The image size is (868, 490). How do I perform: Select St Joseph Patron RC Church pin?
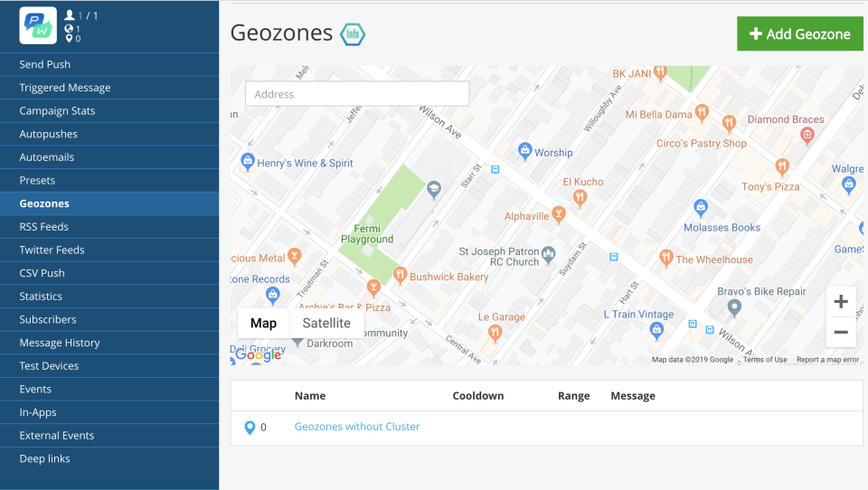(548, 255)
